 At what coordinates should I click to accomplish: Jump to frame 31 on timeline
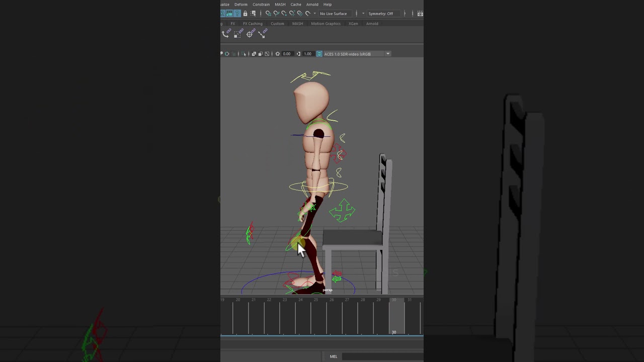tap(410, 300)
